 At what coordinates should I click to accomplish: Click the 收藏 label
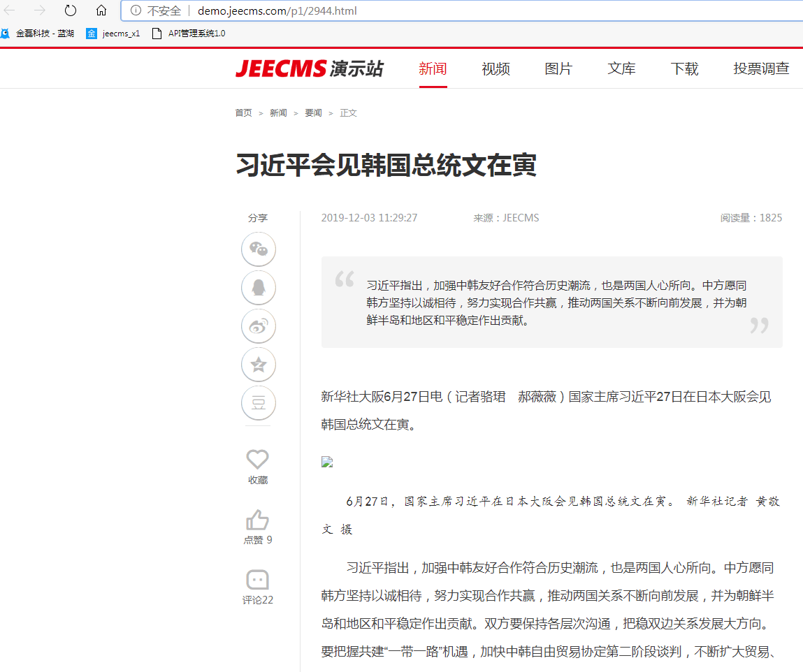[x=258, y=480]
